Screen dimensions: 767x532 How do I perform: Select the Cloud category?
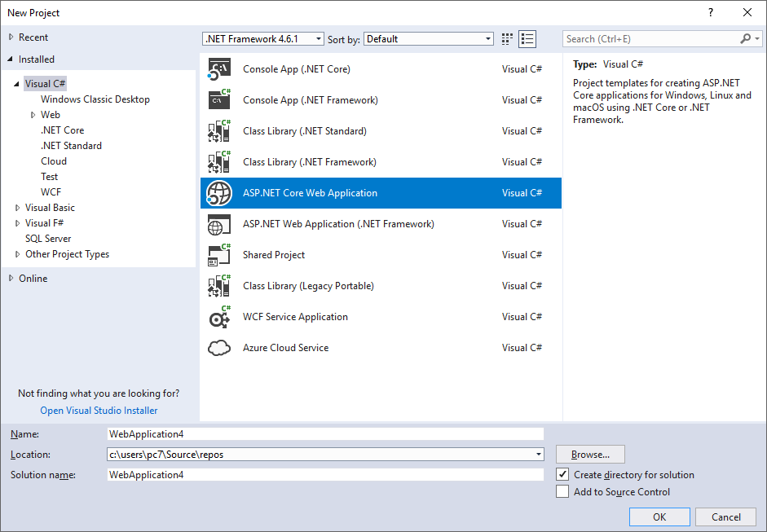pos(54,161)
